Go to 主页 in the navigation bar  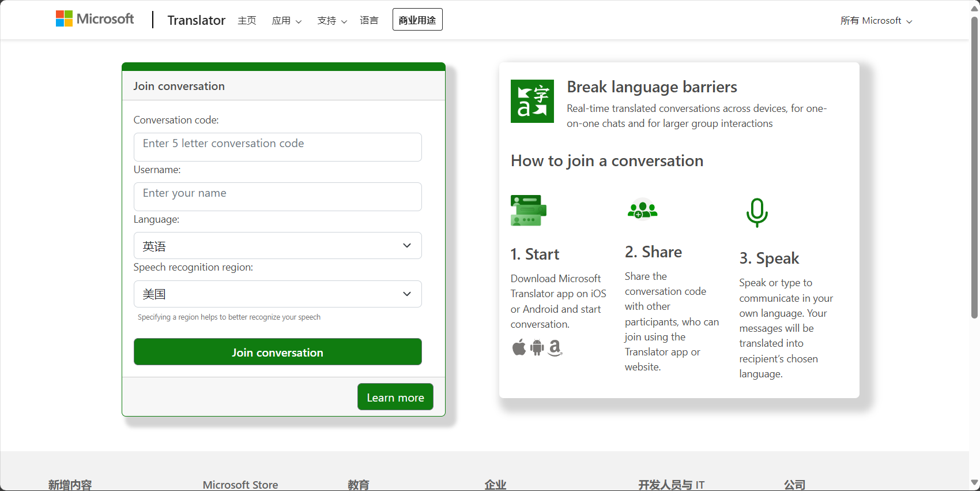point(247,20)
